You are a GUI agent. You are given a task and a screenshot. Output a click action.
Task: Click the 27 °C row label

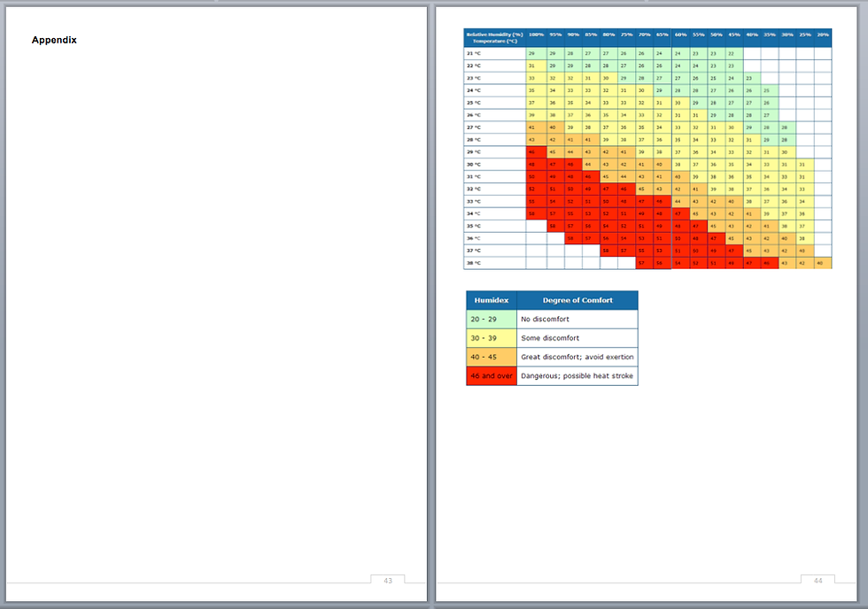click(x=474, y=127)
